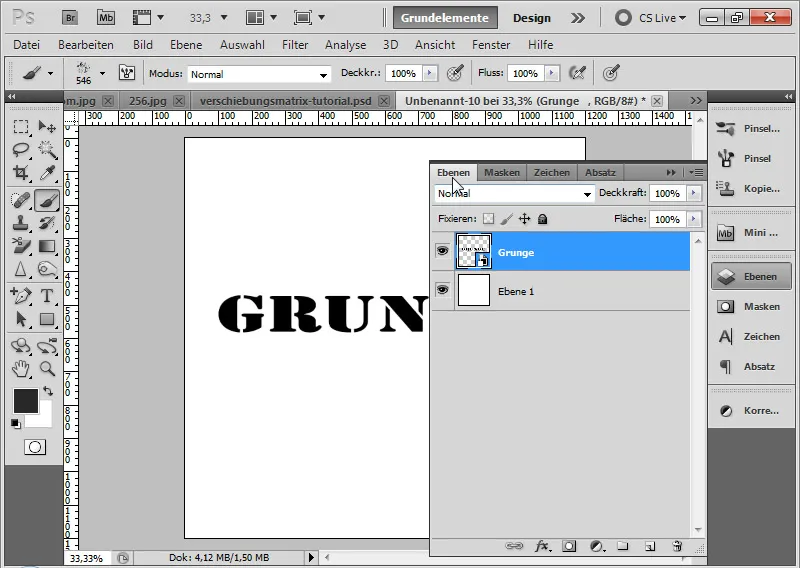
Task: Delete layer trash icon
Action: pos(677,547)
